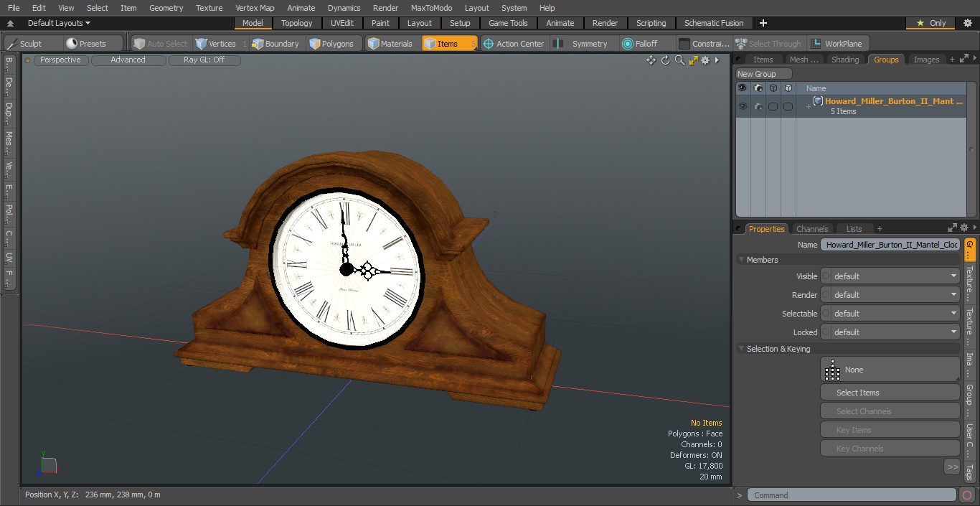
Task: Click the Locked channel keyframe circle
Action: (x=826, y=332)
